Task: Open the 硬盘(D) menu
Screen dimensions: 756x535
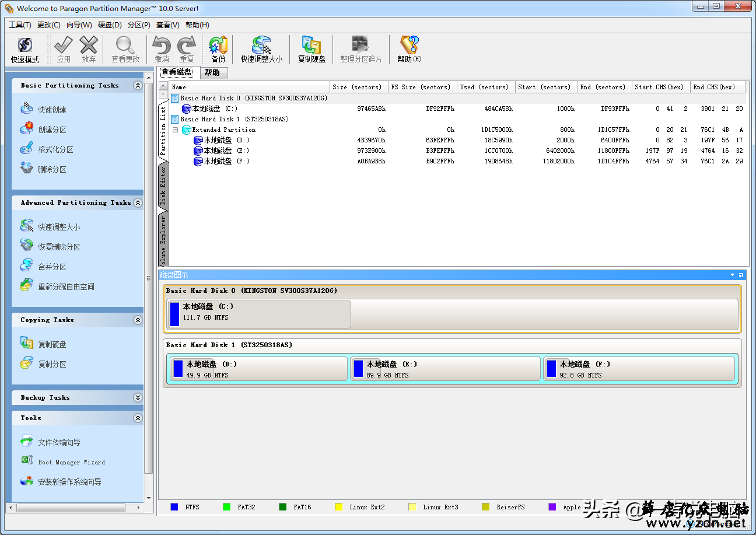Action: (x=110, y=25)
